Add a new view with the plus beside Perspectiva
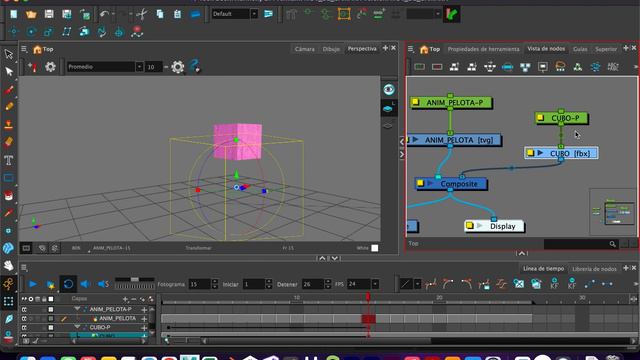 click(x=385, y=48)
